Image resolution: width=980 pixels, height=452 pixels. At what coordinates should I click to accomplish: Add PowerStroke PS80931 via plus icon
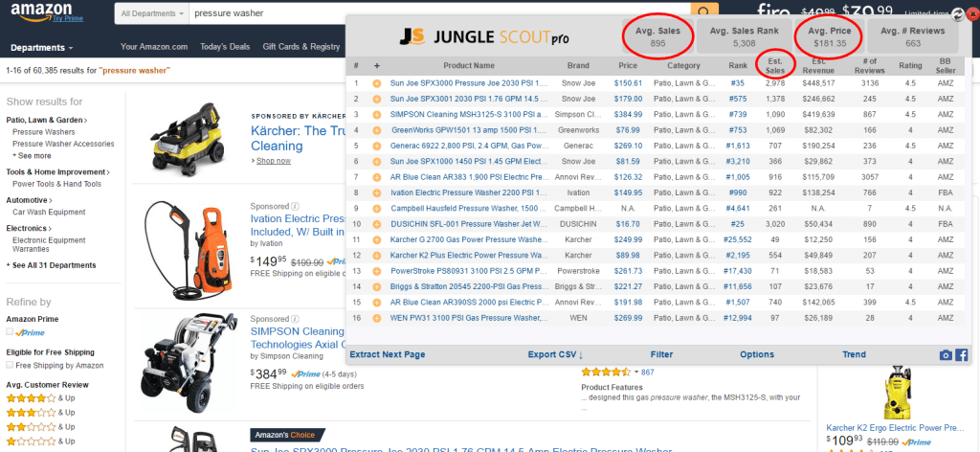coord(376,271)
